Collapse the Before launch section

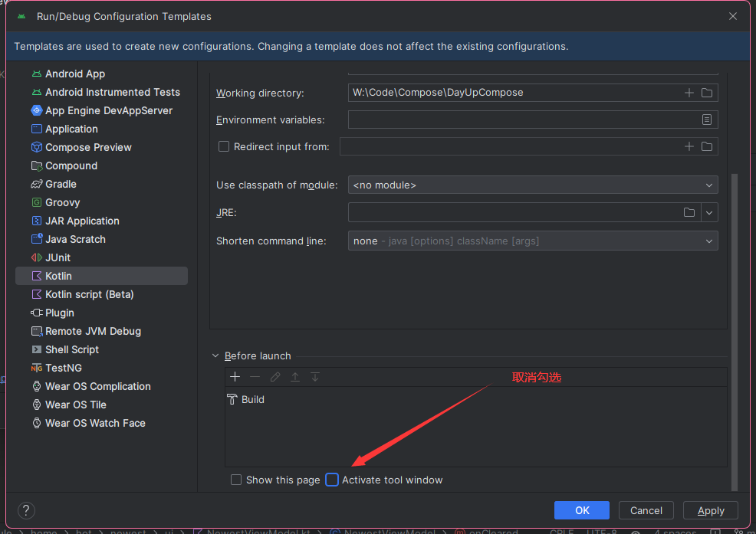[x=215, y=355]
